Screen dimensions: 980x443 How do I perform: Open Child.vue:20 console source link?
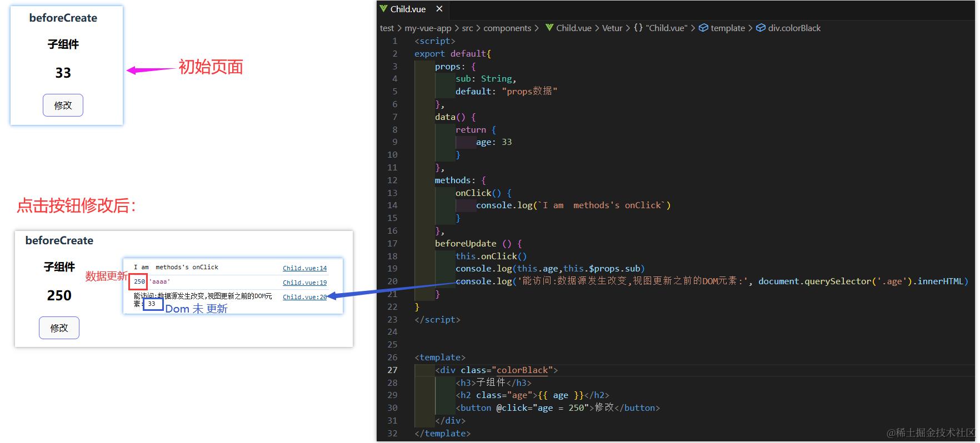(304, 297)
